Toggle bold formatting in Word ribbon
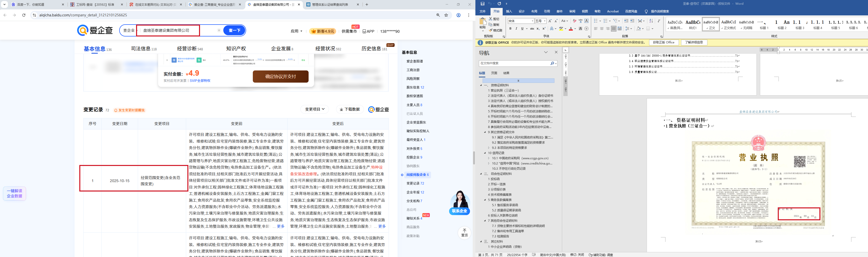 click(511, 29)
